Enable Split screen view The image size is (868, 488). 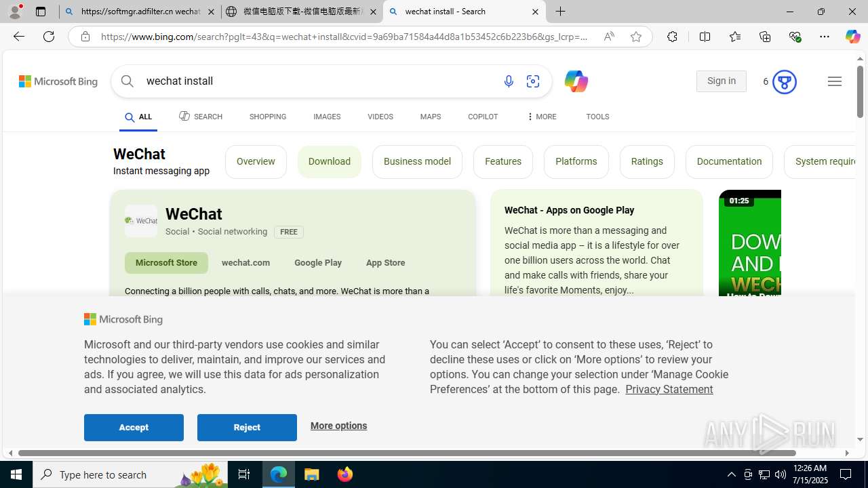pos(705,37)
